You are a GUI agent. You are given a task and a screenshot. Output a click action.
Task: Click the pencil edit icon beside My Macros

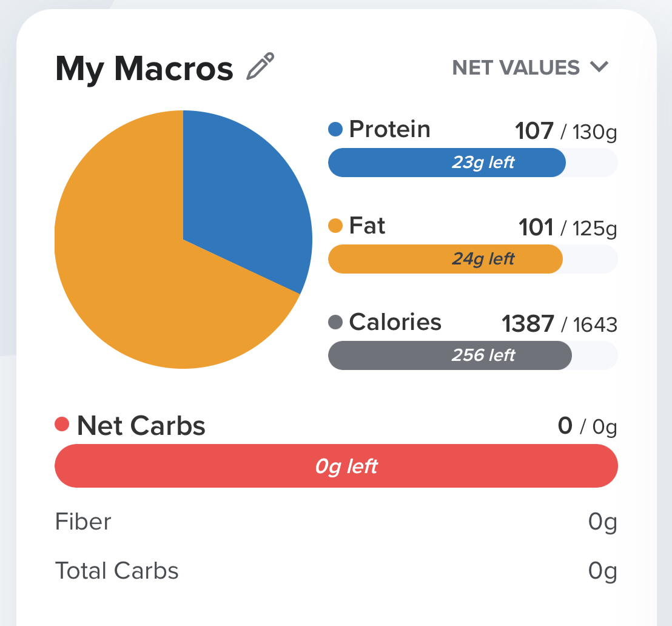260,67
